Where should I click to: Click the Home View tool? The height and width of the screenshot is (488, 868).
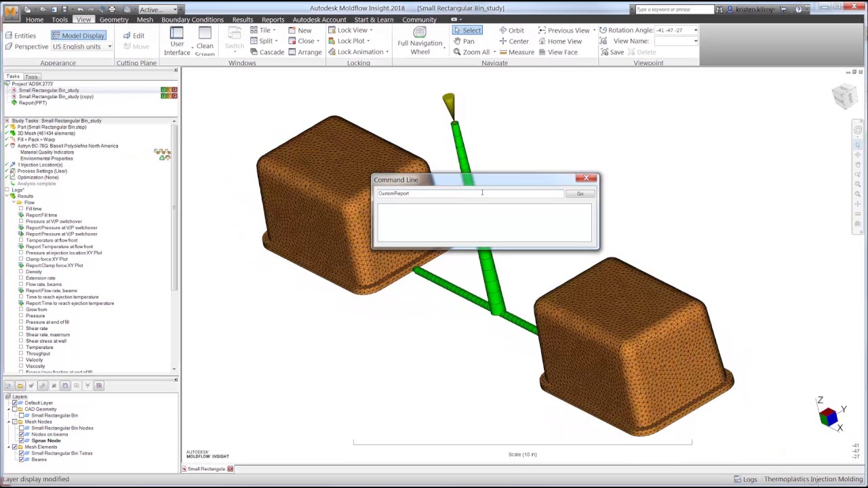tap(560, 41)
